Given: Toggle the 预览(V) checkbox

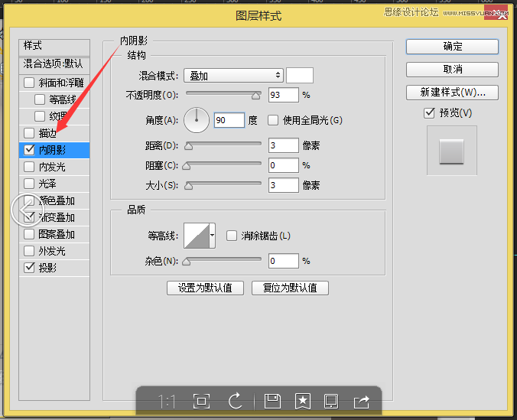Looking at the screenshot, I should tap(429, 113).
